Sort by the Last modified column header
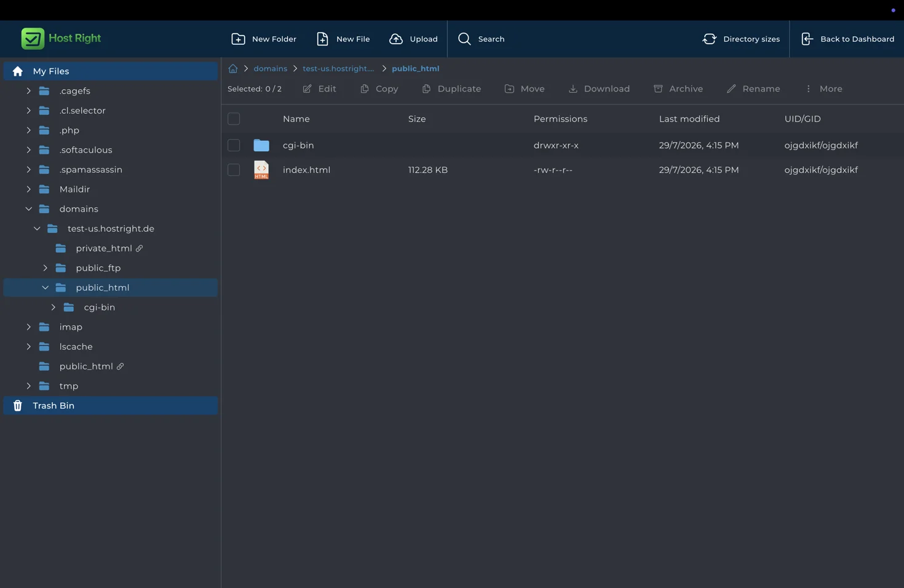This screenshot has width=904, height=588. [689, 119]
